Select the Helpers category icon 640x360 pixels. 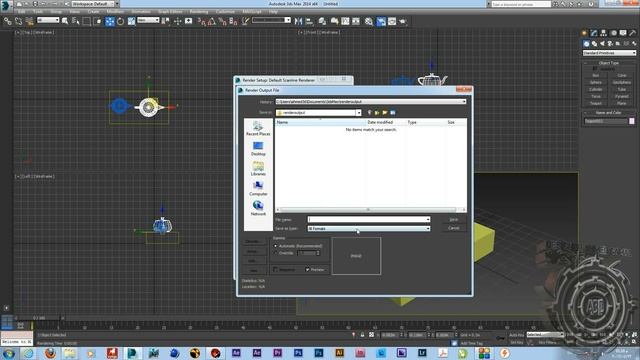tap(618, 44)
